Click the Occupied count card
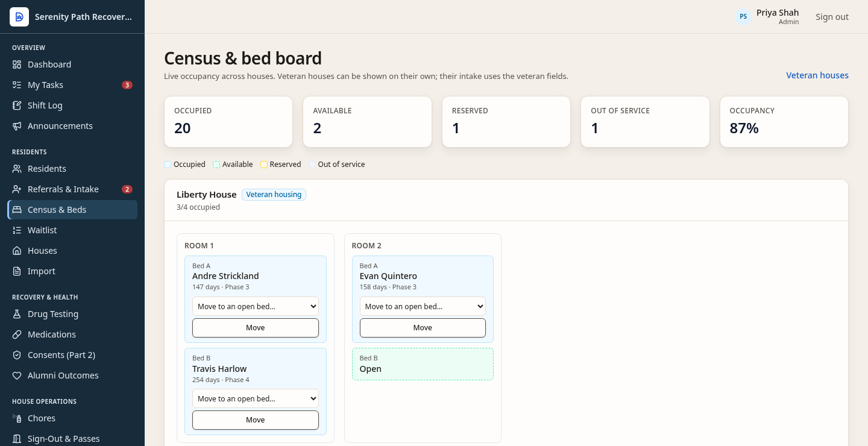 228,122
